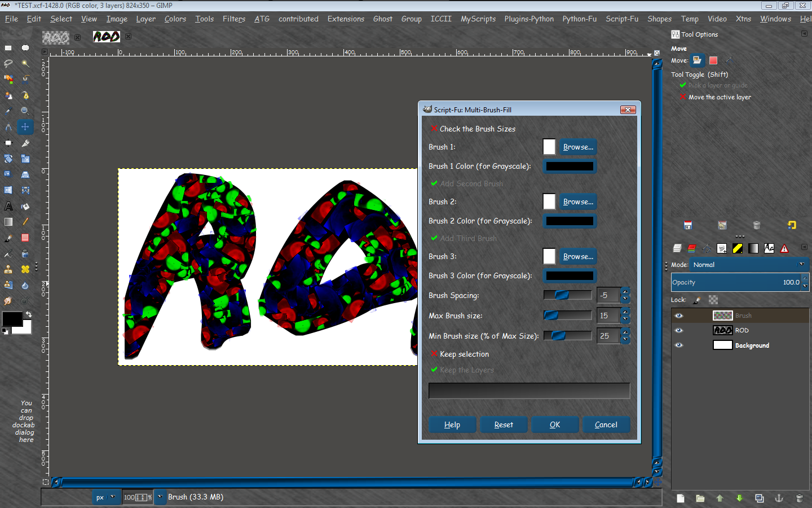The height and width of the screenshot is (508, 812).
Task: Decrease the Min Brush size value
Action: click(x=625, y=339)
